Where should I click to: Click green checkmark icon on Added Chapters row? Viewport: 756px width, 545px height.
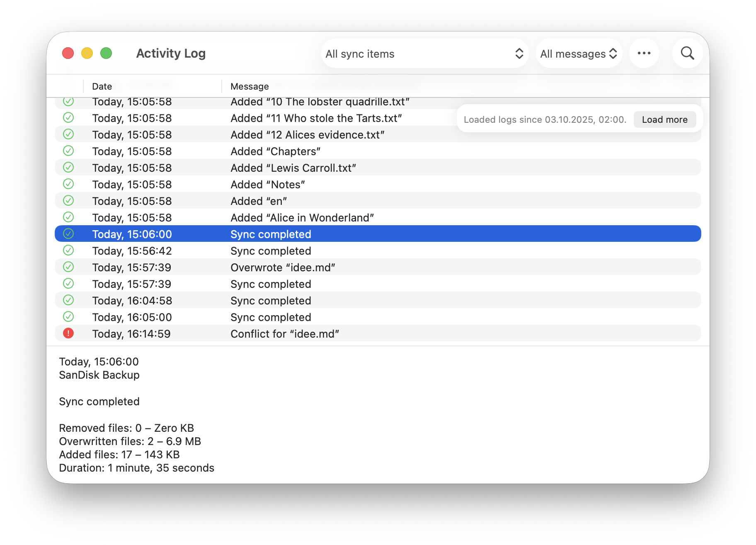pos(68,151)
